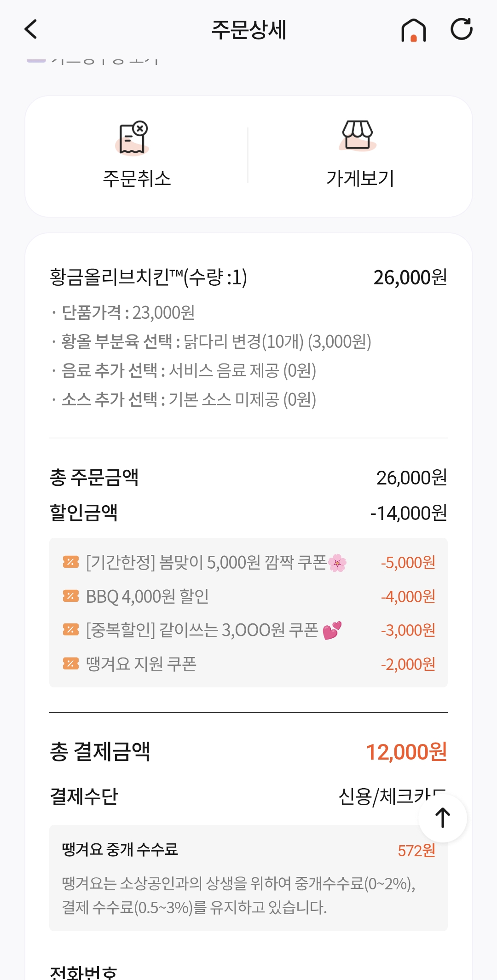The width and height of the screenshot is (497, 980).
Task: Tap the 주문상세 page title
Action: pos(248,30)
